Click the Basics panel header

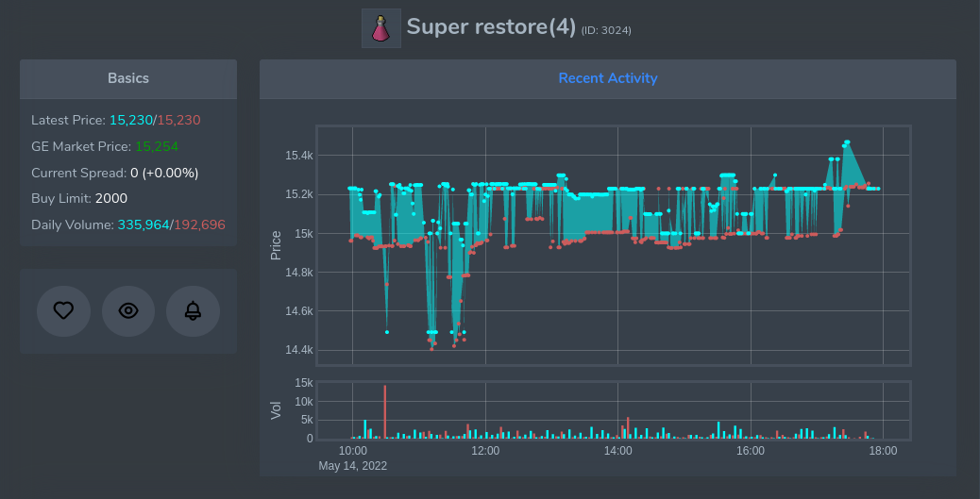click(x=128, y=78)
